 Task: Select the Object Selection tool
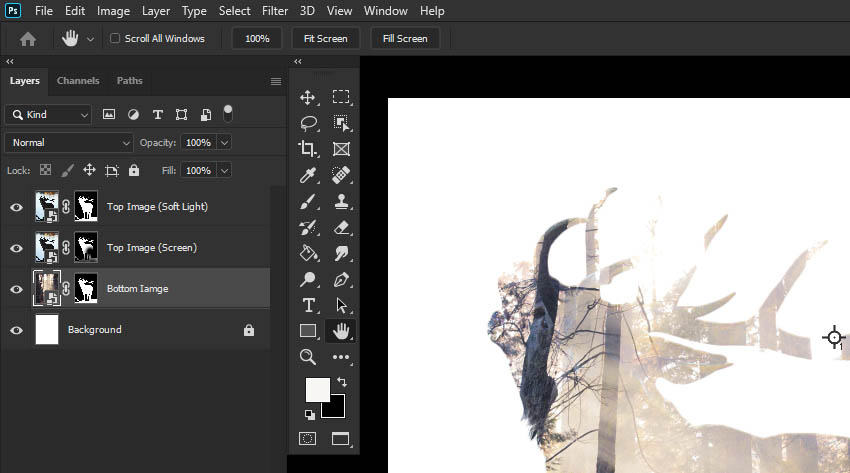click(x=341, y=123)
